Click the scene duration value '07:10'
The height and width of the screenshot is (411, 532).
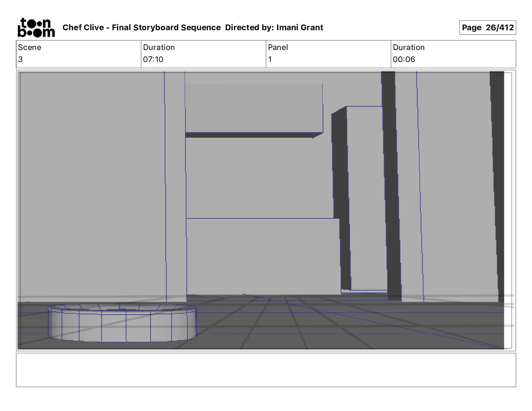click(x=153, y=59)
